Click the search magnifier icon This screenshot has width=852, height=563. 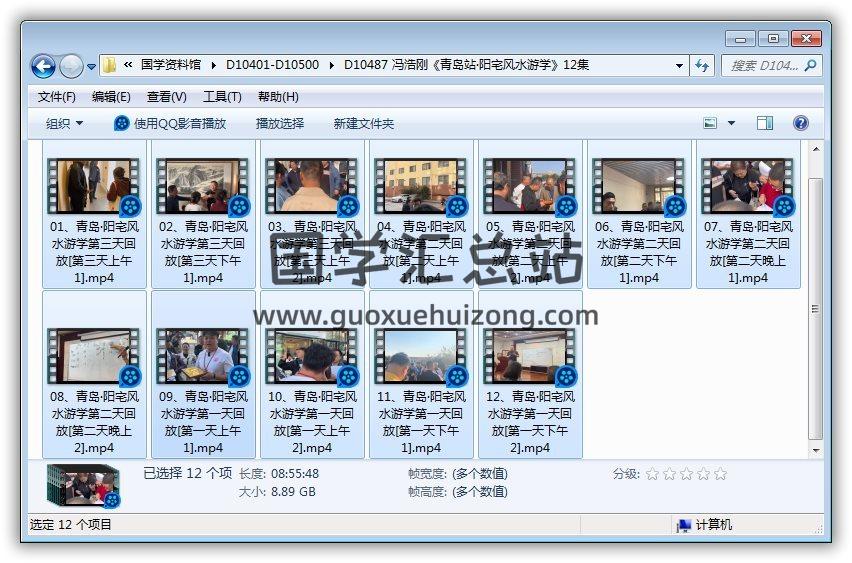810,65
